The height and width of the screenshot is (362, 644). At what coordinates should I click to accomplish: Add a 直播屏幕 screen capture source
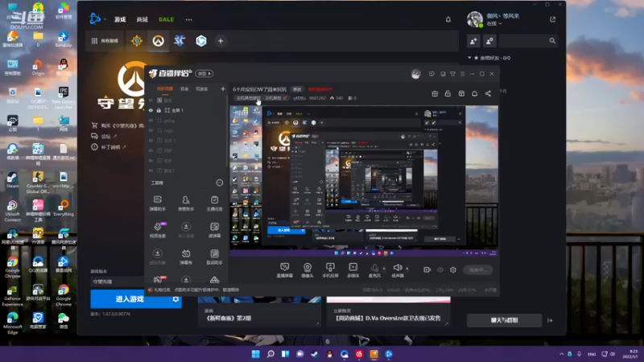point(285,270)
